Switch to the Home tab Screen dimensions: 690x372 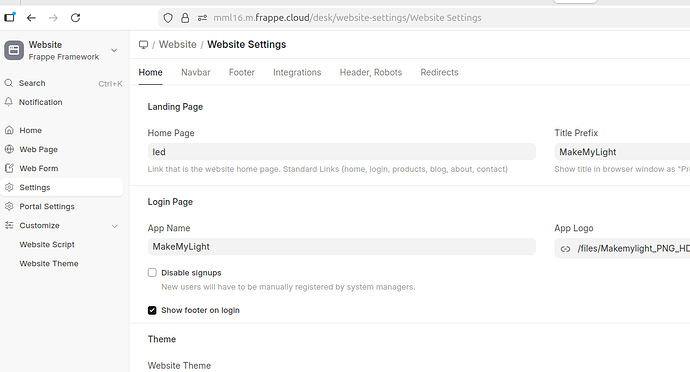pyautogui.click(x=150, y=72)
